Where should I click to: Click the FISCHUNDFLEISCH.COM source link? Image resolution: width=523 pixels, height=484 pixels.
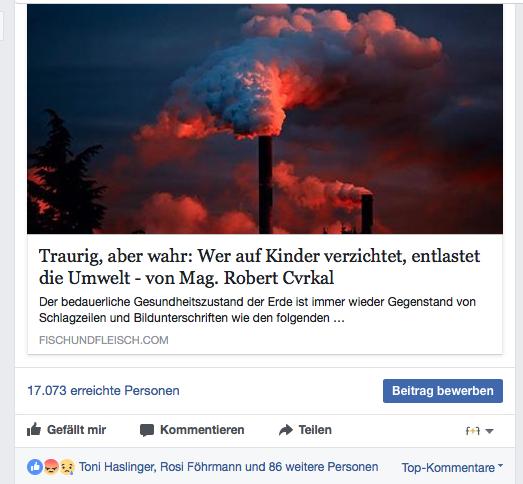(x=104, y=340)
